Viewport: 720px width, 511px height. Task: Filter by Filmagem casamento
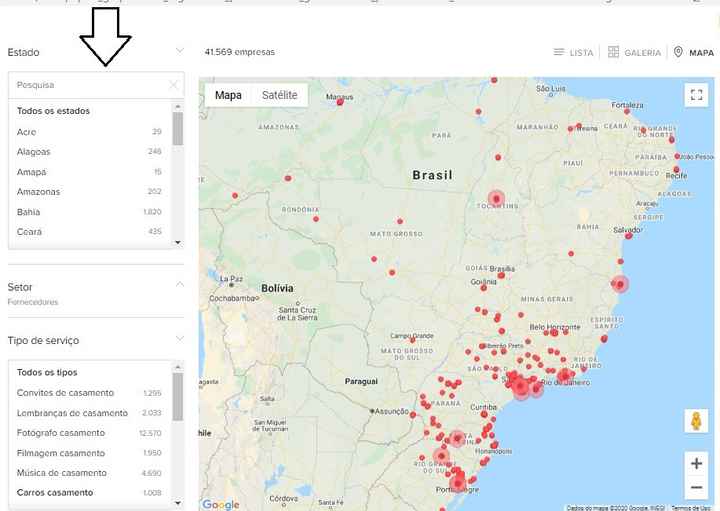point(89,453)
